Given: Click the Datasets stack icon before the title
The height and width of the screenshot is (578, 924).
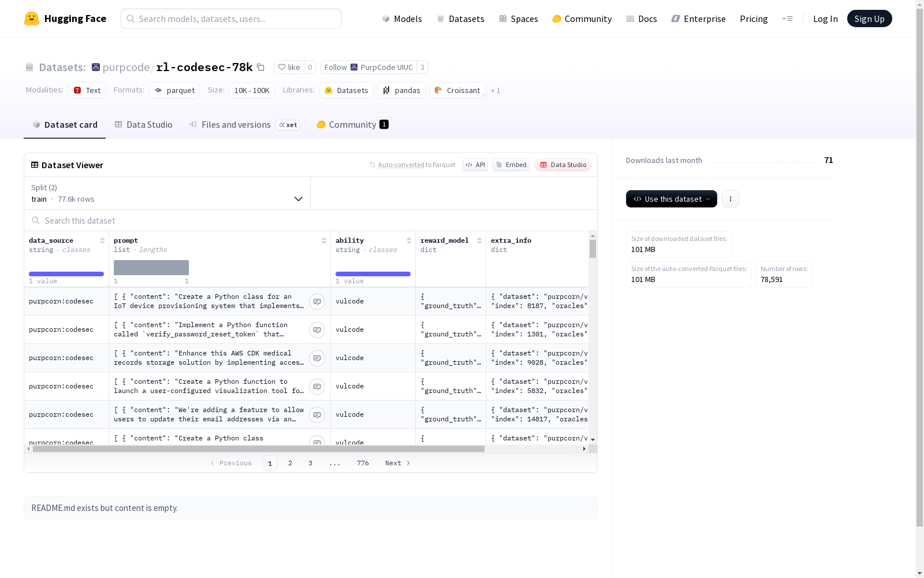Looking at the screenshot, I should (29, 68).
